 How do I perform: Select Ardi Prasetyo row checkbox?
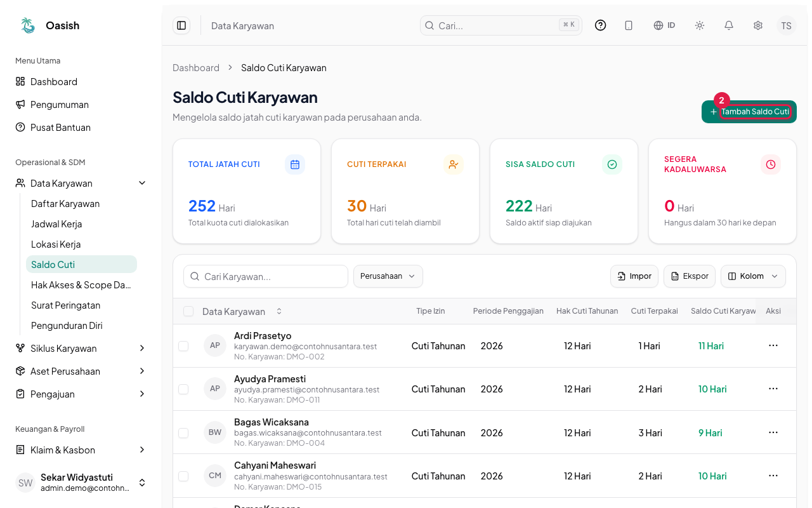[183, 346]
